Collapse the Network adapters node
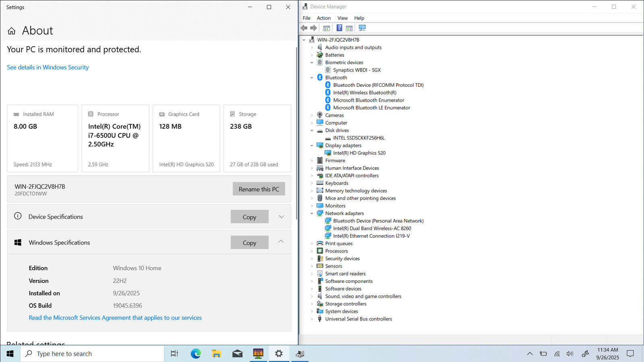The width and height of the screenshot is (644, 362). tap(312, 213)
